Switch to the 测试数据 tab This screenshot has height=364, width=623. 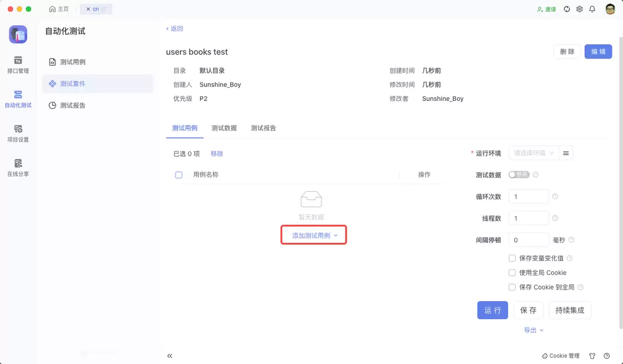point(224,128)
